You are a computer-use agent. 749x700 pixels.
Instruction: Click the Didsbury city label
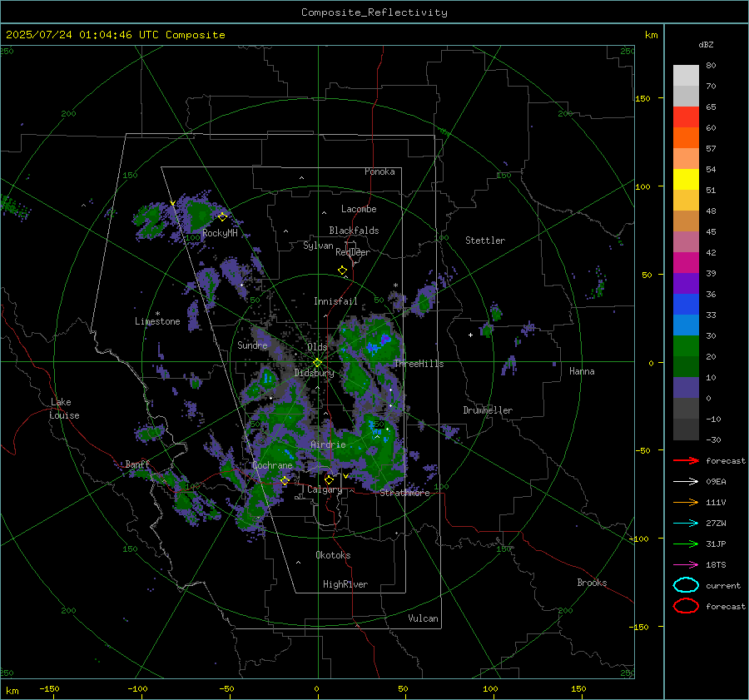[x=315, y=373]
